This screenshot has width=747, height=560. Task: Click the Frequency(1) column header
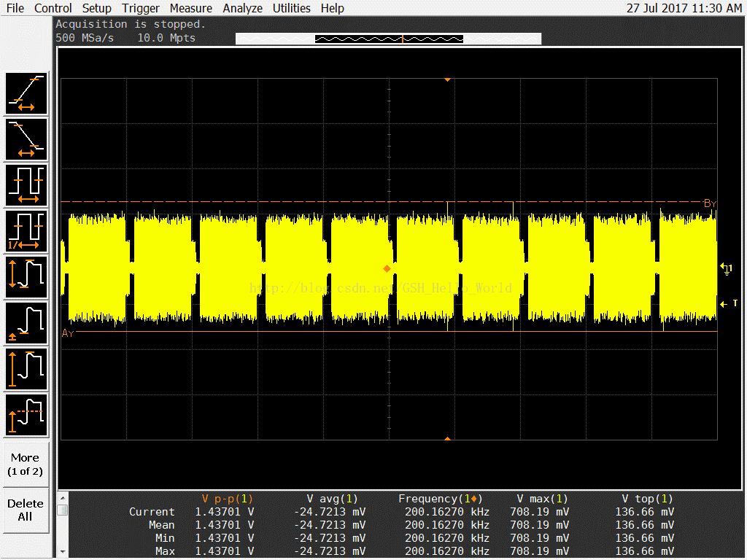tap(440, 499)
